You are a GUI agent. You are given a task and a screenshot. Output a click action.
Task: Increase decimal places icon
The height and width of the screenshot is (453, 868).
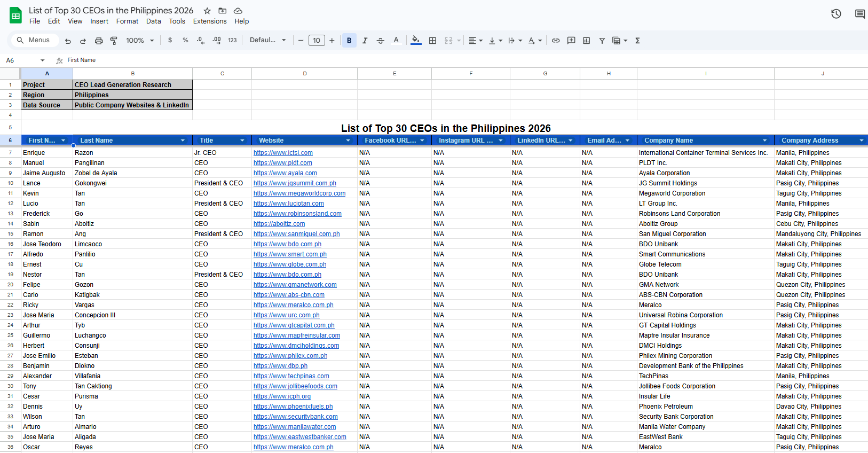point(217,40)
